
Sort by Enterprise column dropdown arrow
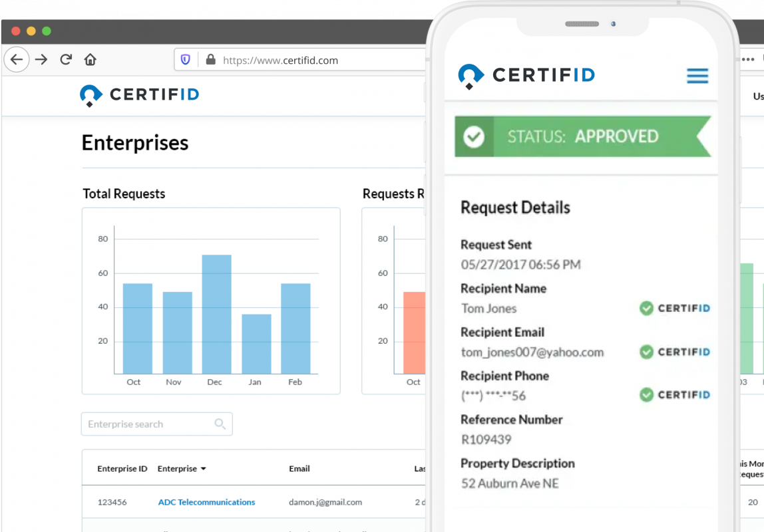pos(204,469)
